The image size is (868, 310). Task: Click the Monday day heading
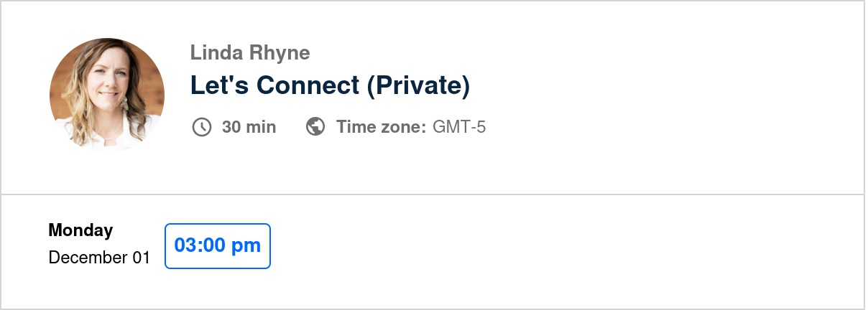tap(80, 230)
